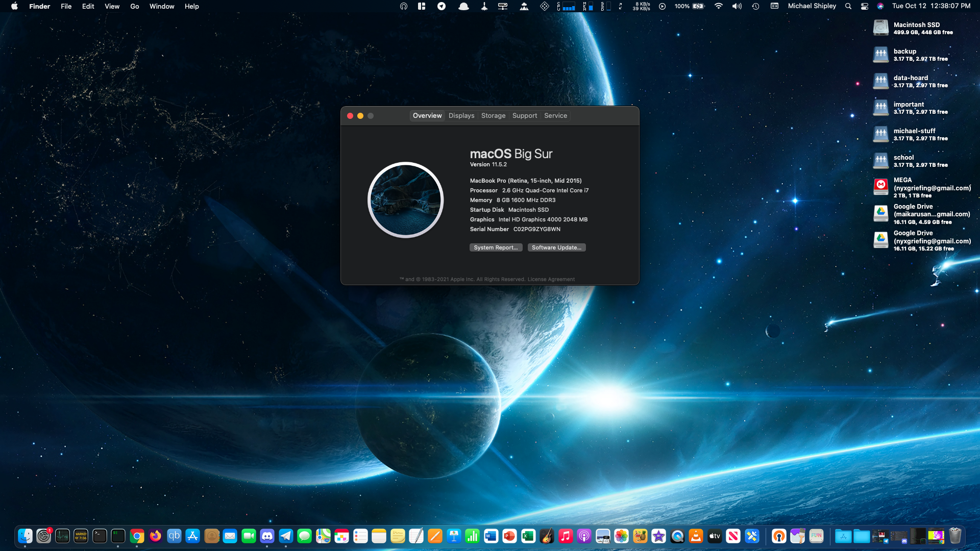The height and width of the screenshot is (551, 980).
Task: Open Spotlight search magnifier icon
Action: tap(848, 6)
